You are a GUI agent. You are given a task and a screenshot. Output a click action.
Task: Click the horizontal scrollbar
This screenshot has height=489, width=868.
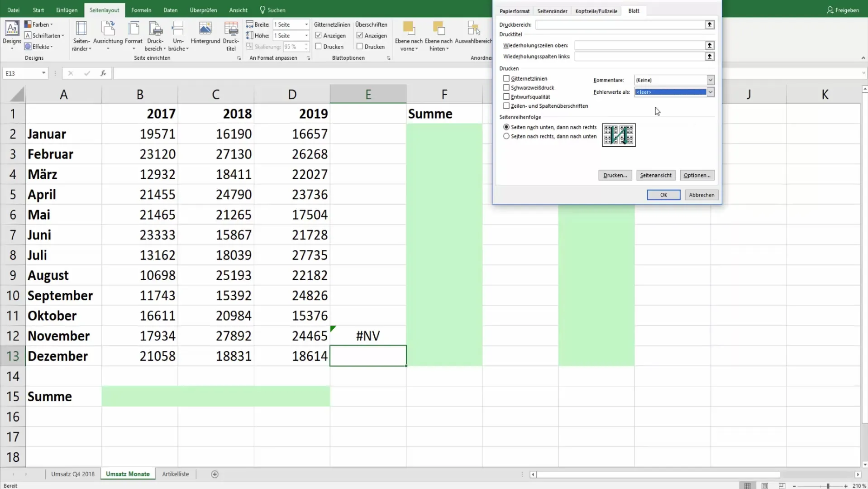[x=658, y=475]
